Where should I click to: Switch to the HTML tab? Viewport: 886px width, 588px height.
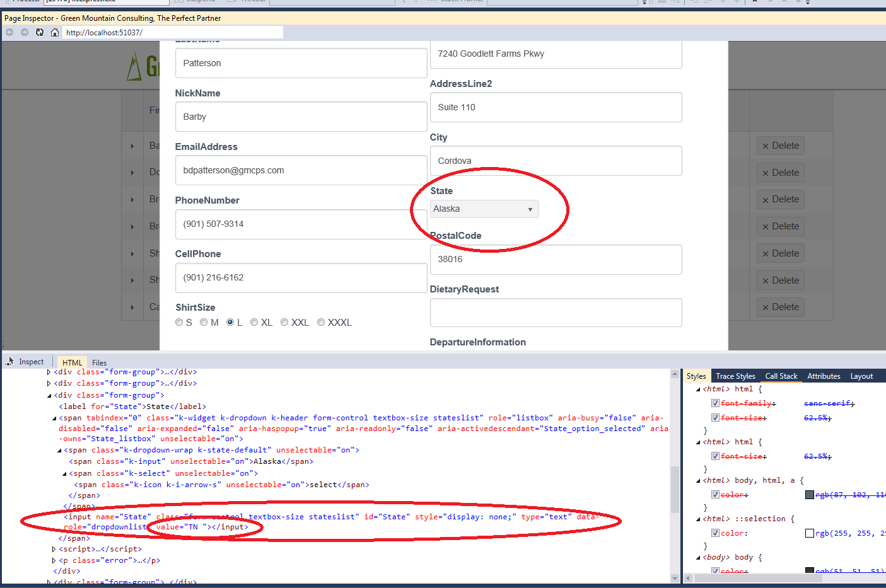point(73,362)
